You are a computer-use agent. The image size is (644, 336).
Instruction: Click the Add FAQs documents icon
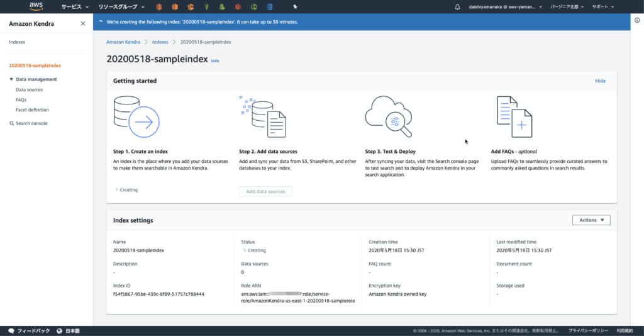click(x=514, y=117)
